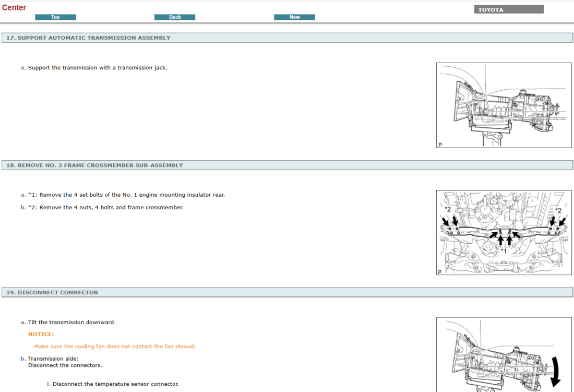
Task: Click the *1 label in crossmember diagram
Action: (x=503, y=251)
